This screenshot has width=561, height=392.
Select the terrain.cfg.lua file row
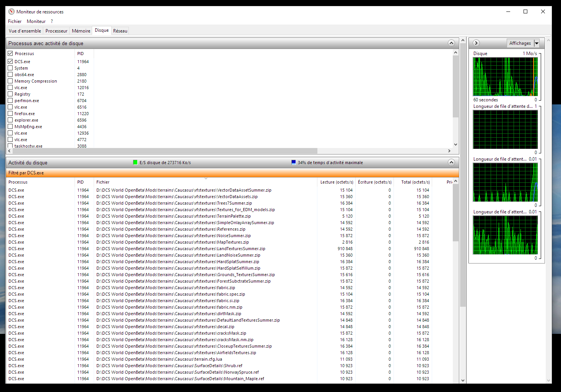[x=229, y=359]
